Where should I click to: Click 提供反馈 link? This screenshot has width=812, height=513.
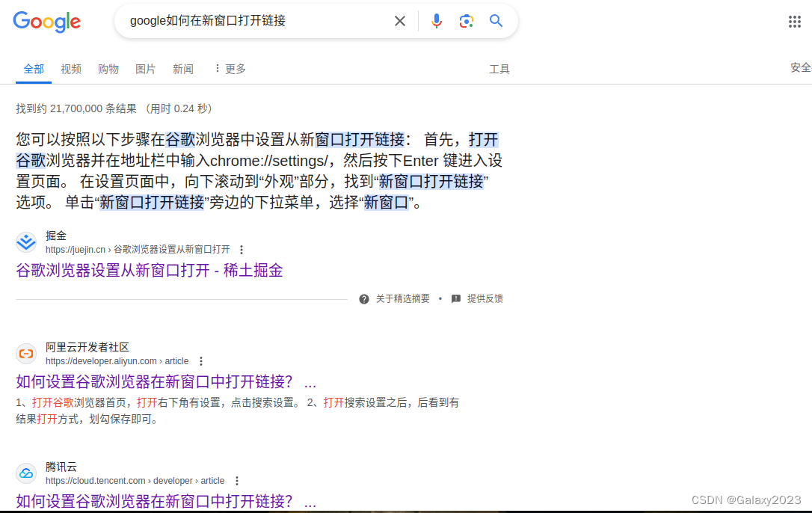[x=485, y=299]
